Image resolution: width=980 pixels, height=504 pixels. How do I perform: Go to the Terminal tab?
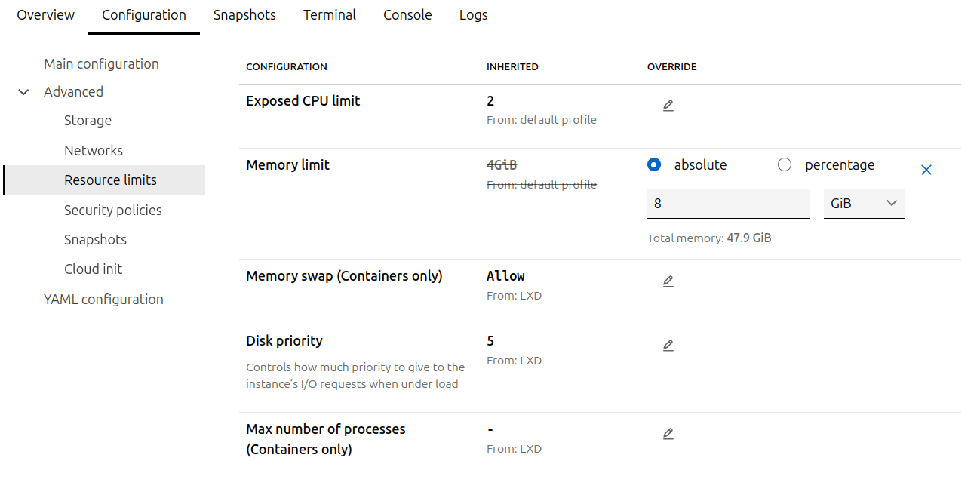click(330, 15)
